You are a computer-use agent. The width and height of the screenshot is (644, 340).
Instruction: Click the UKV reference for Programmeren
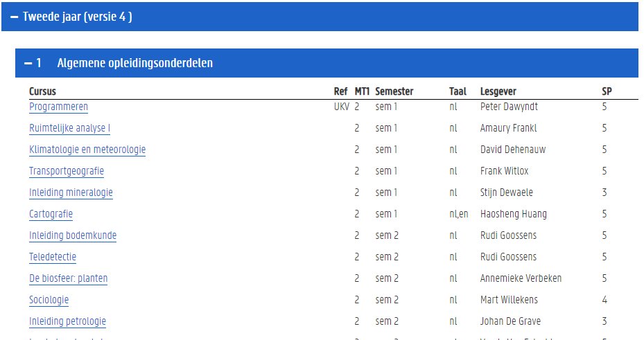pos(341,107)
